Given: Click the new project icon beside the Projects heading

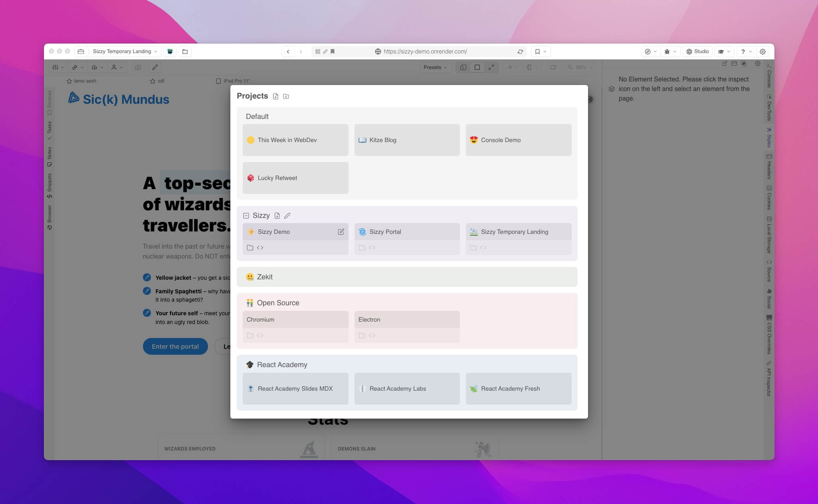Looking at the screenshot, I should (x=275, y=96).
